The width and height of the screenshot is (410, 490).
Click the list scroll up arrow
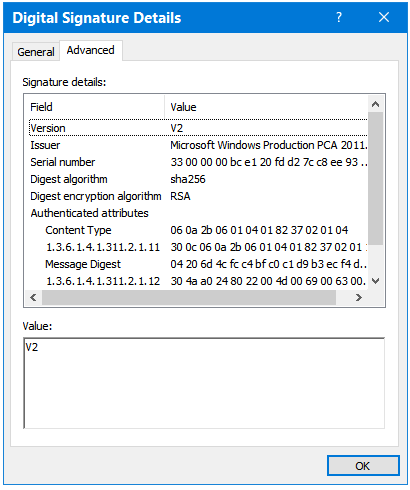375,104
